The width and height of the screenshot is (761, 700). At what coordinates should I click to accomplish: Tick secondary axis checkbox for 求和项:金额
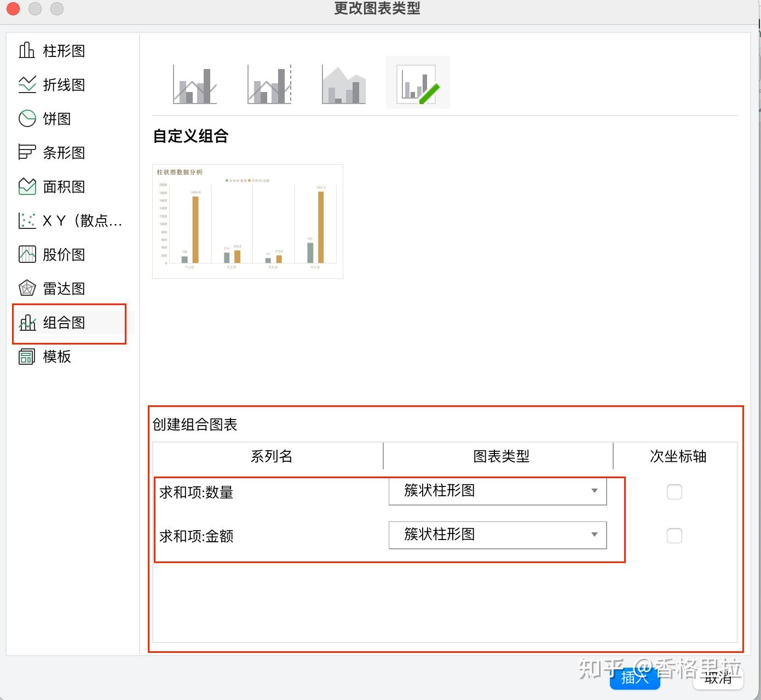click(x=674, y=536)
